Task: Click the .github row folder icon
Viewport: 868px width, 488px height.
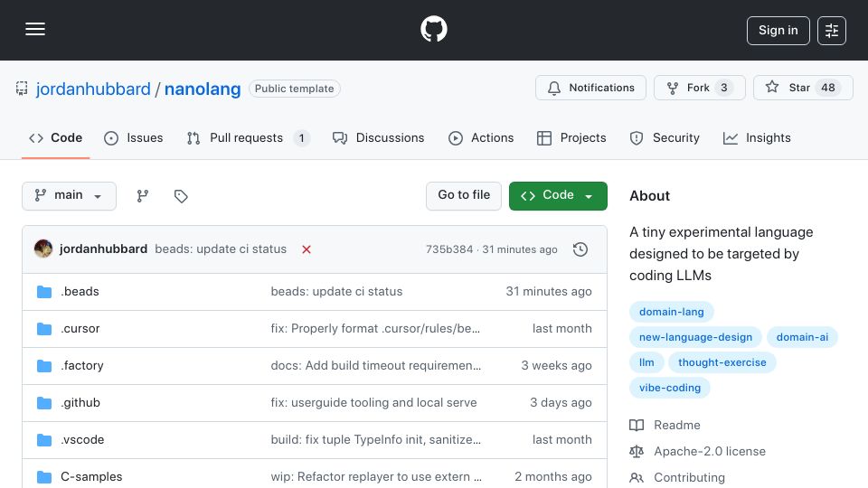Action: tap(44, 403)
